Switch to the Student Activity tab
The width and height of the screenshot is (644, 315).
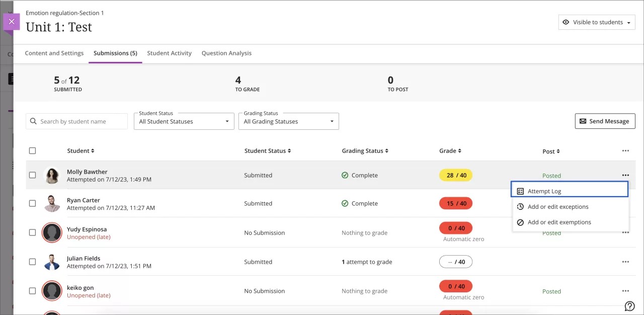click(x=169, y=53)
